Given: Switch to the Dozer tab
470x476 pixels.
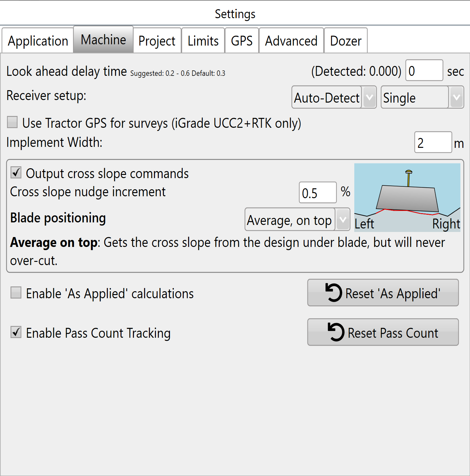Looking at the screenshot, I should point(346,40).
